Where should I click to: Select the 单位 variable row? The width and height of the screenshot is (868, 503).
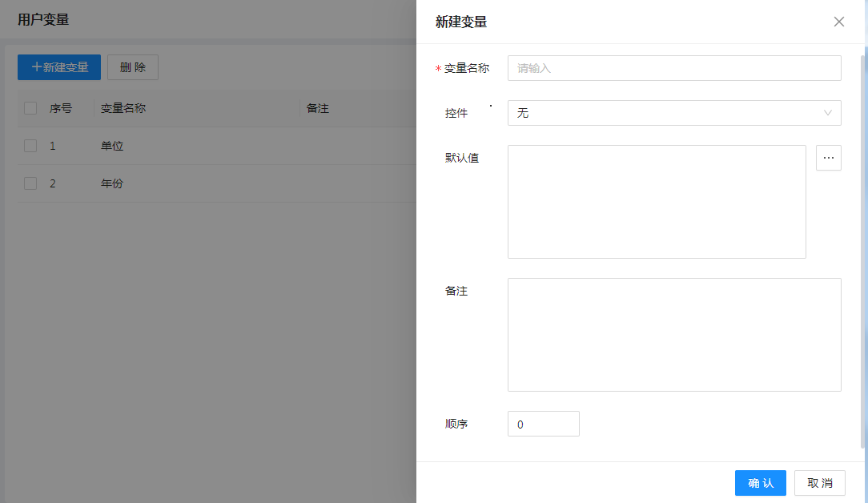coord(112,146)
